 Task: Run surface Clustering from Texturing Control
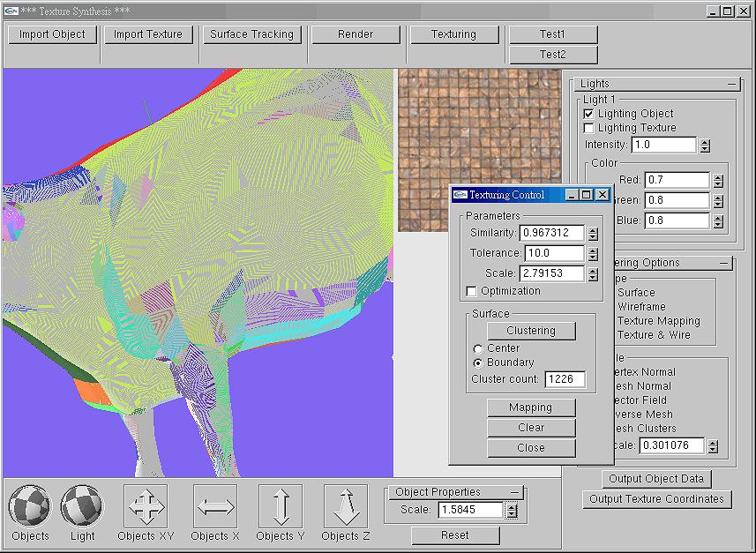click(x=530, y=330)
